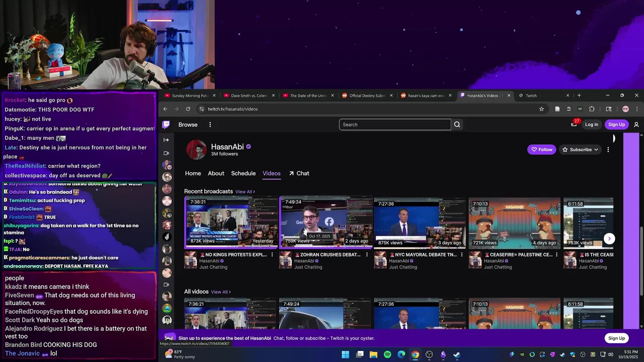Open the Chrome extensions puzzle icon
644x362 pixels.
pyautogui.click(x=592, y=109)
